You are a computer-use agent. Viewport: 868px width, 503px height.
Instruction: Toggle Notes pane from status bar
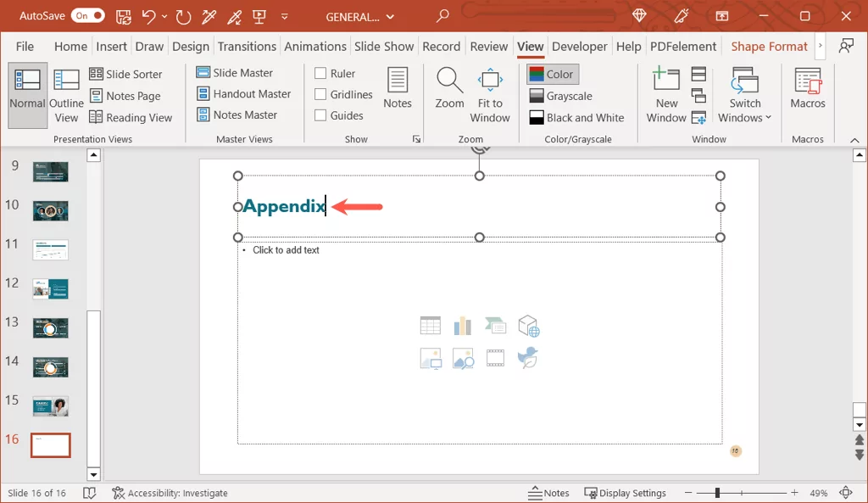tap(548, 493)
